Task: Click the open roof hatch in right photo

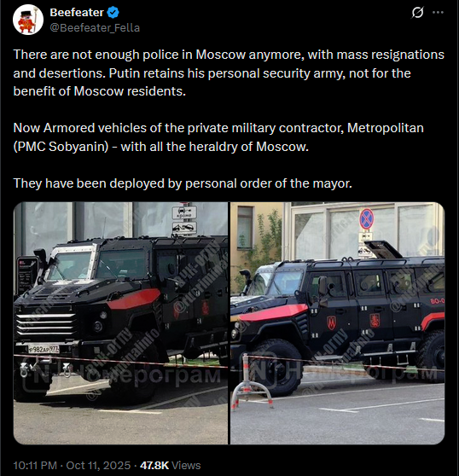Action: 384,249
